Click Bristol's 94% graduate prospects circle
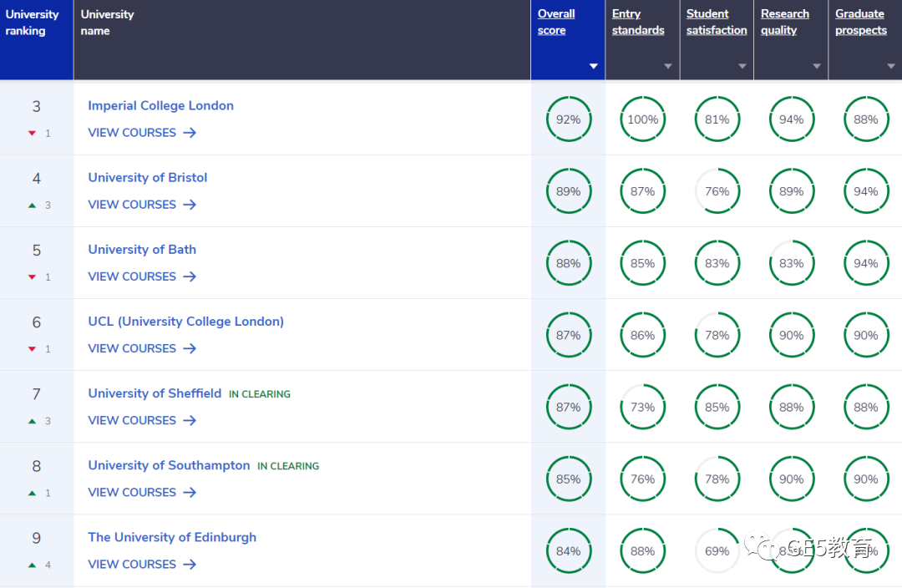The width and height of the screenshot is (902, 588). 866,191
